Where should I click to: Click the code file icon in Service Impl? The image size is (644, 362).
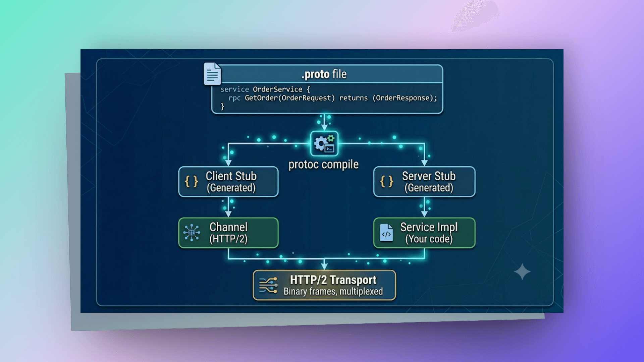pos(386,233)
